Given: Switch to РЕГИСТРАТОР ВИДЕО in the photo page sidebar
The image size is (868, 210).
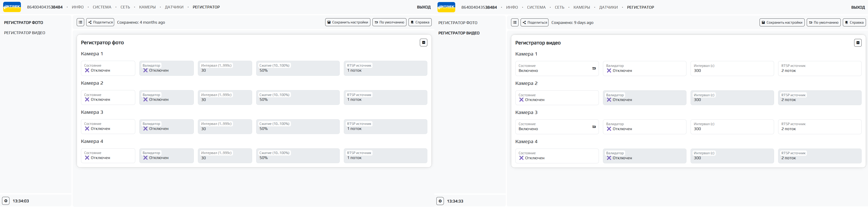Looking at the screenshot, I should pos(25,33).
